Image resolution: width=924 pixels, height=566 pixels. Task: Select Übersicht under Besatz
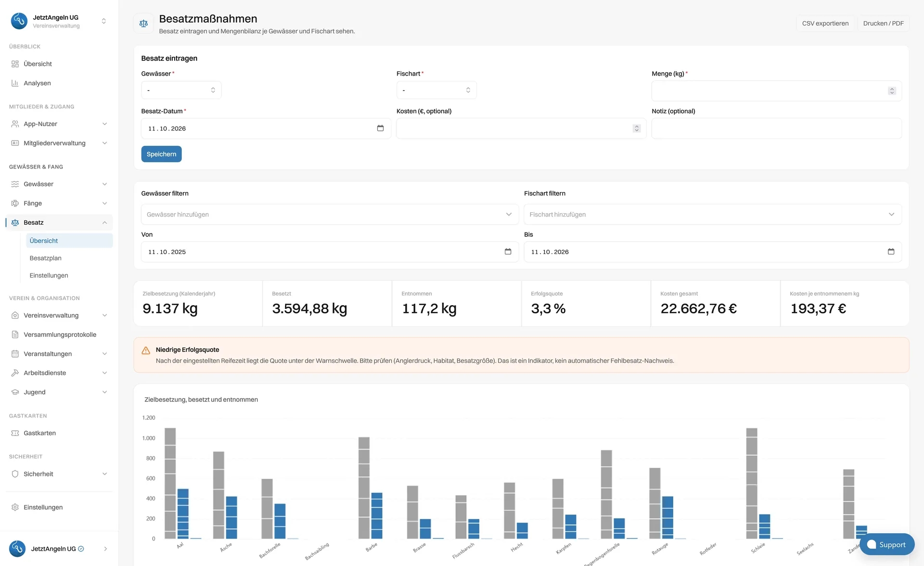[69, 241]
